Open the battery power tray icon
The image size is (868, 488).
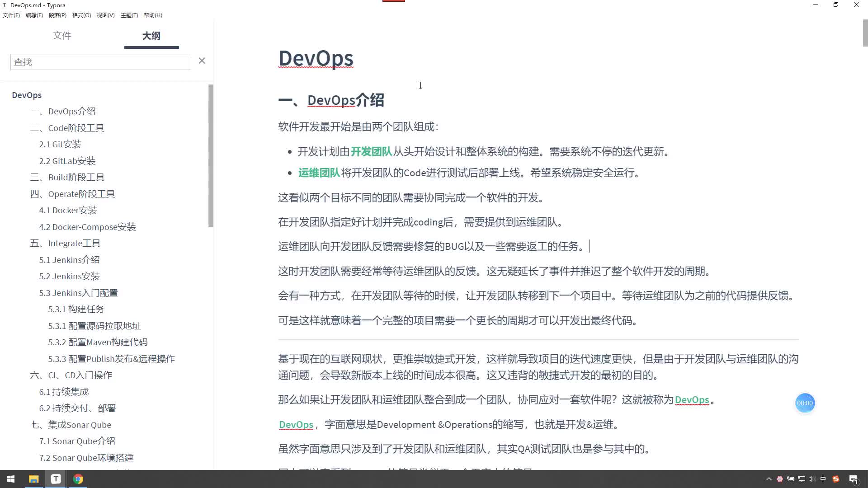click(x=791, y=479)
